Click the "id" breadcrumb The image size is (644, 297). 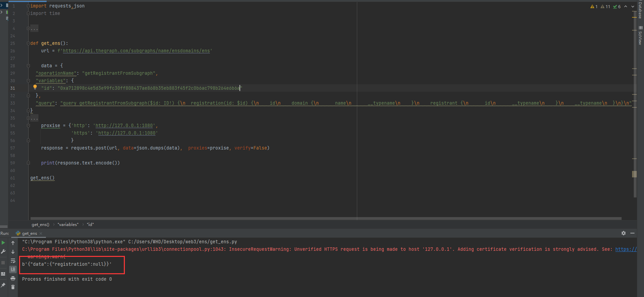[x=90, y=225]
